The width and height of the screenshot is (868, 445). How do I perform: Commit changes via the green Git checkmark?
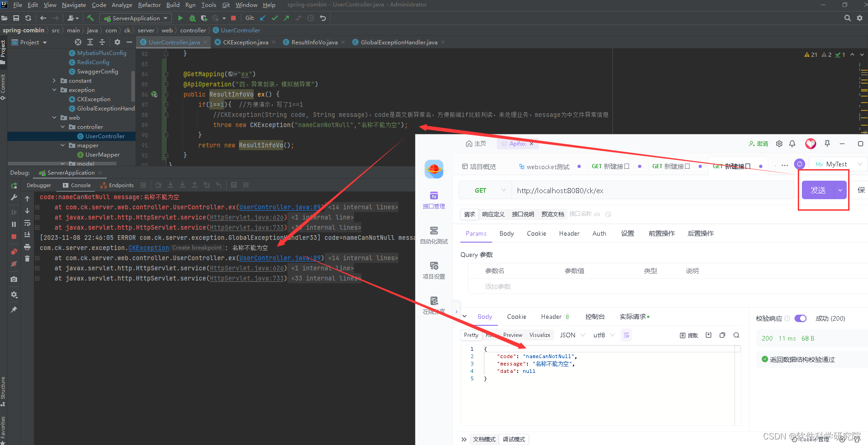point(274,18)
